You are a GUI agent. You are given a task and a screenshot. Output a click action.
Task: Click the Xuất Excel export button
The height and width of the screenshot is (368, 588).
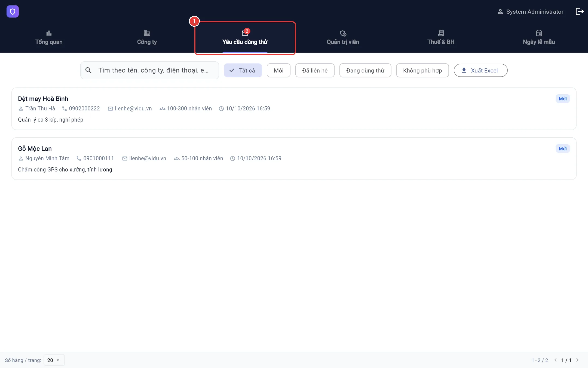(480, 70)
